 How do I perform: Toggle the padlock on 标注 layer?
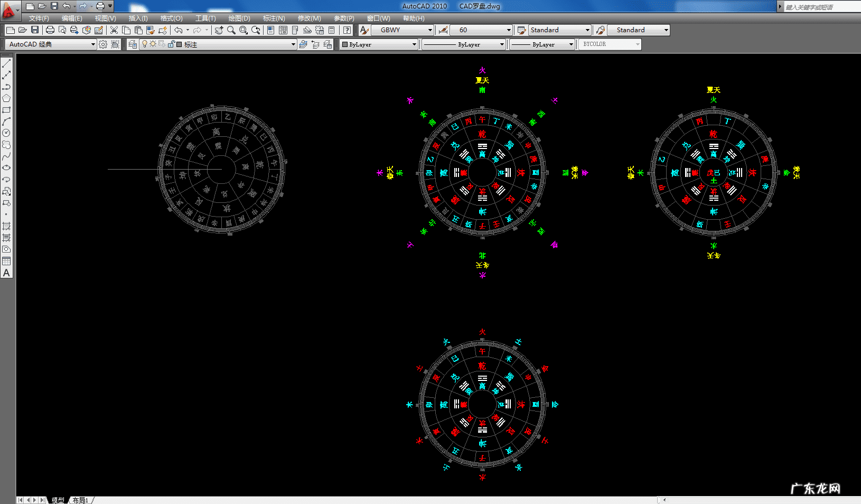tap(171, 44)
